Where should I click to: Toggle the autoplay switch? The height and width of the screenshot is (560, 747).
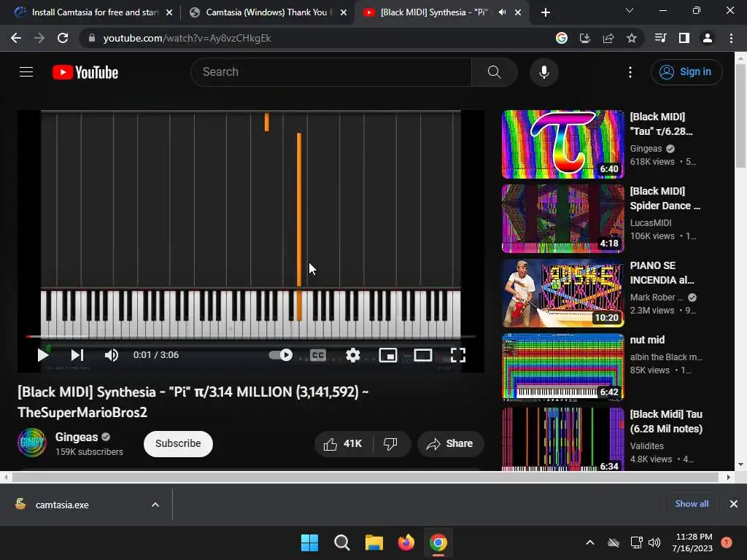tap(281, 355)
